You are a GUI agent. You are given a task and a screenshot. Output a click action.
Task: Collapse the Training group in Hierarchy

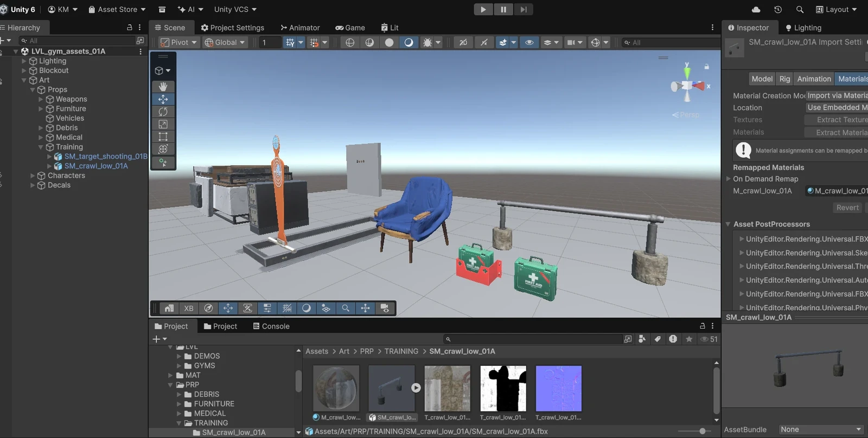(41, 147)
